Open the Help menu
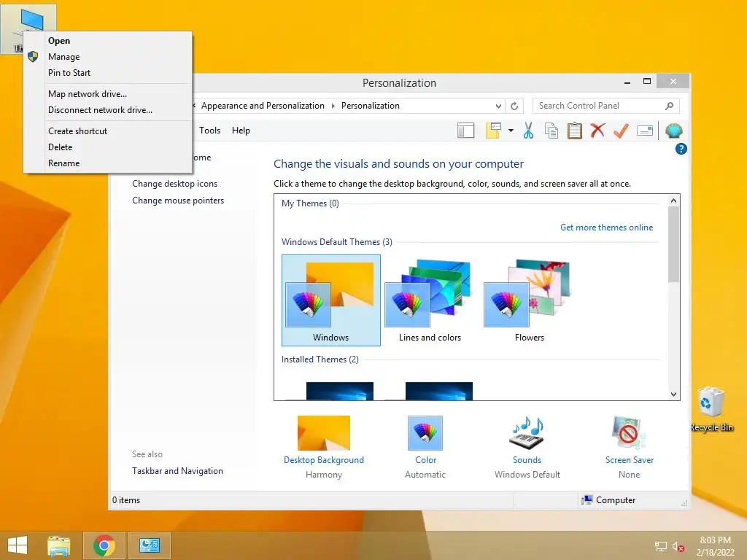This screenshot has height=560, width=747. coord(241,131)
